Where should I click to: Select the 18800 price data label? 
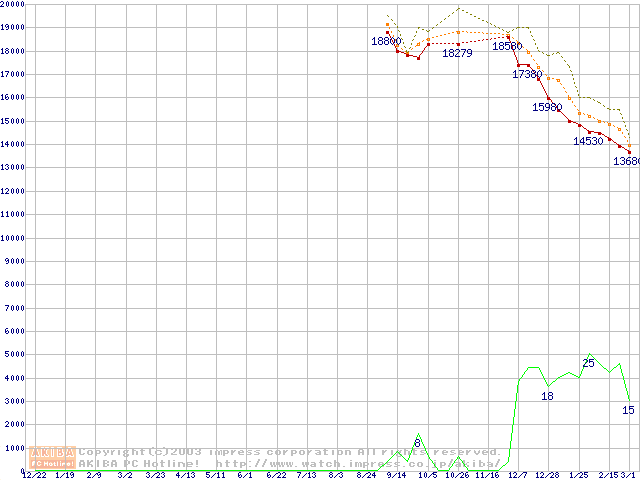386,41
